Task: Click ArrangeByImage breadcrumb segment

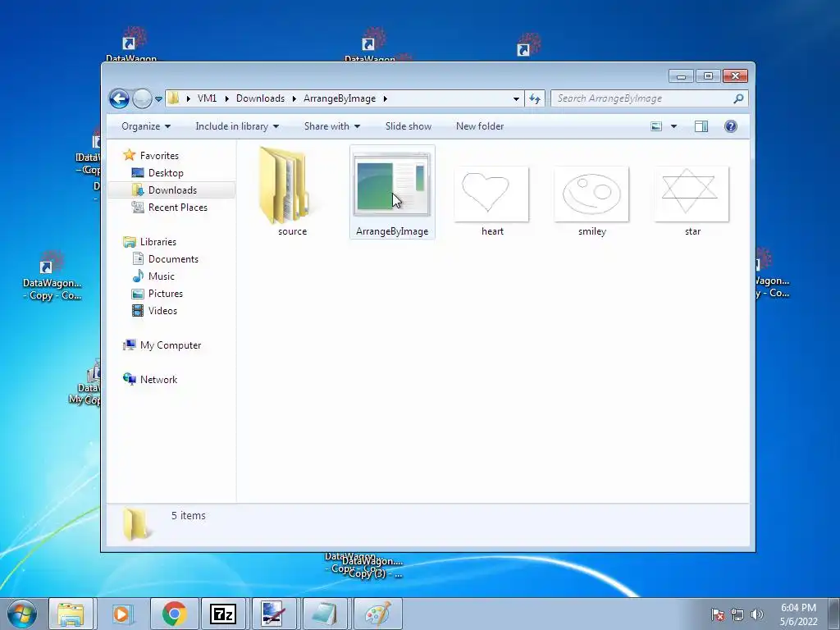Action: coord(340,98)
